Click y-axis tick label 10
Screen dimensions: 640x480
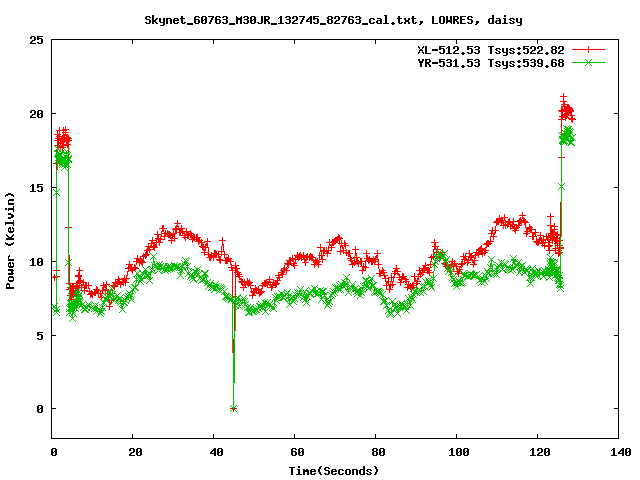[x=36, y=262]
